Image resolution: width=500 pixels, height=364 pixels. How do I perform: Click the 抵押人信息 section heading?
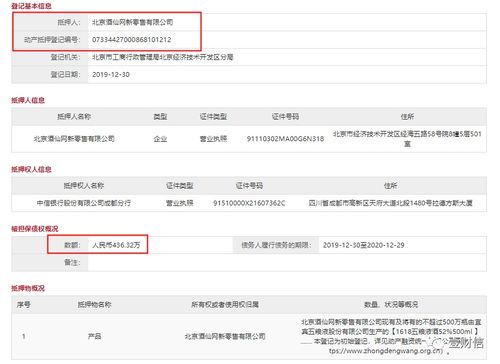click(x=28, y=100)
